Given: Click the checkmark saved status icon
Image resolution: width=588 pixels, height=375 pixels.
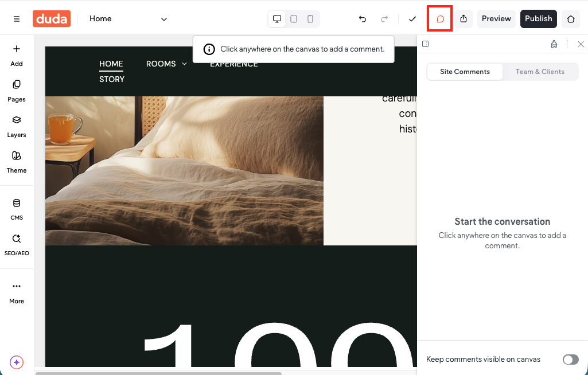Looking at the screenshot, I should pos(412,19).
